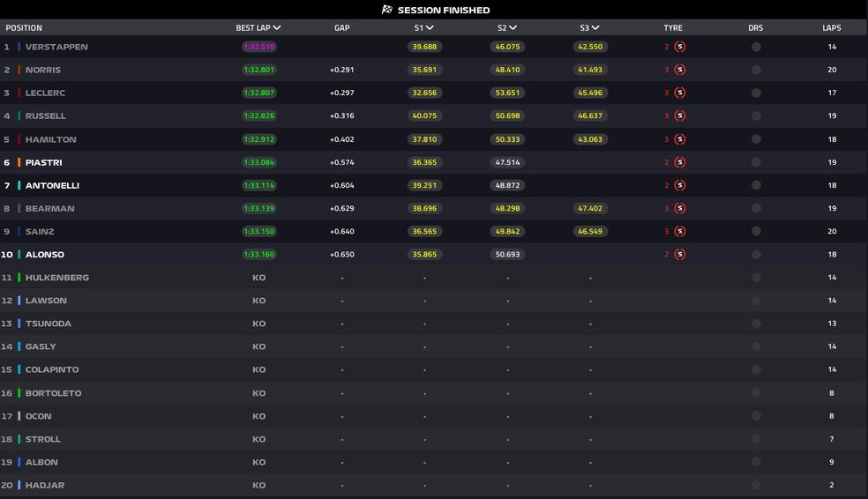This screenshot has width=868, height=499.
Task: Open the BEST LAP column dropdown
Action: (x=277, y=27)
